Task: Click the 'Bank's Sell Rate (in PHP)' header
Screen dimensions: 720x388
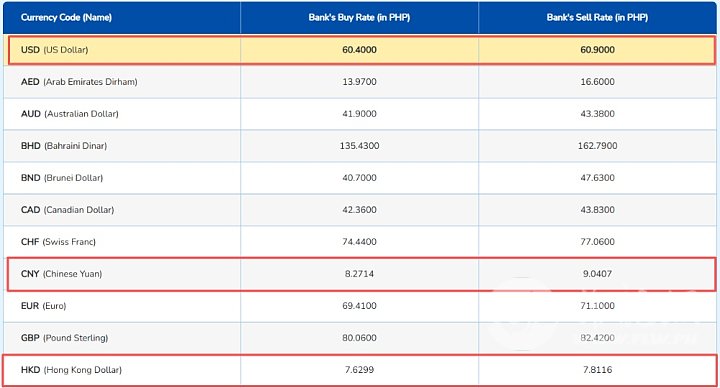Action: (x=597, y=17)
